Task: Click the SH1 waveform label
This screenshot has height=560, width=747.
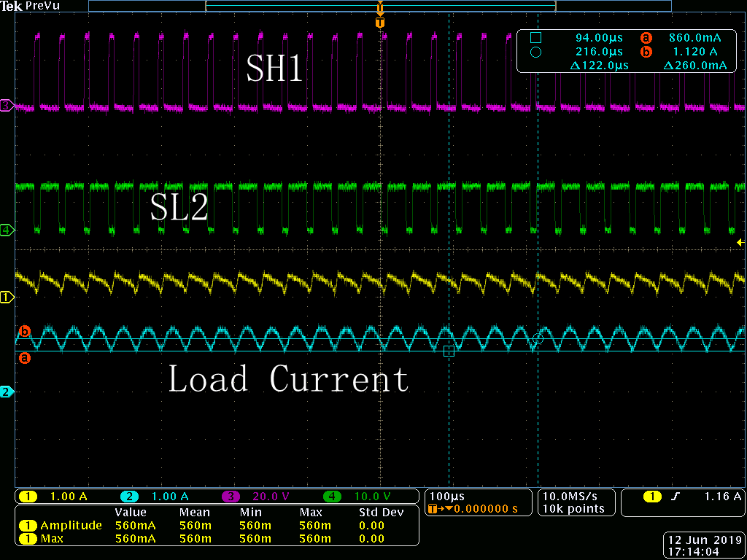Action: point(274,69)
